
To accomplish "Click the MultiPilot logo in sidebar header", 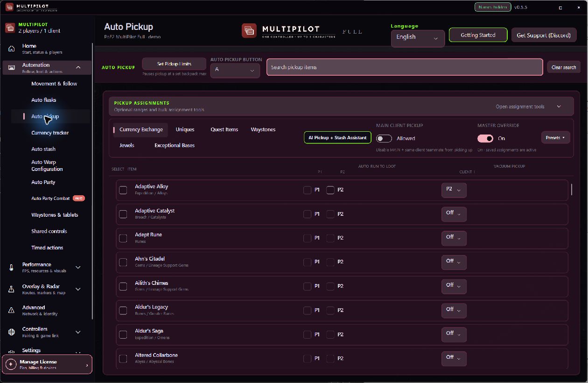I will pos(10,28).
